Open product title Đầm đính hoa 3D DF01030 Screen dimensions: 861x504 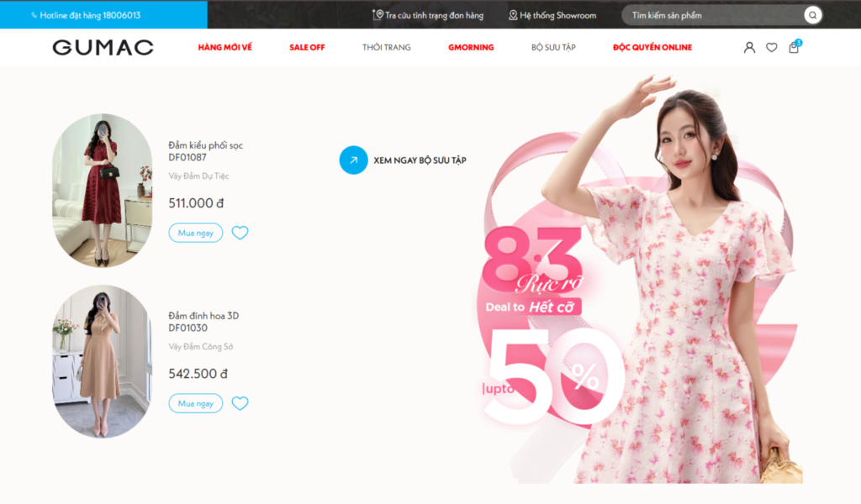203,322
